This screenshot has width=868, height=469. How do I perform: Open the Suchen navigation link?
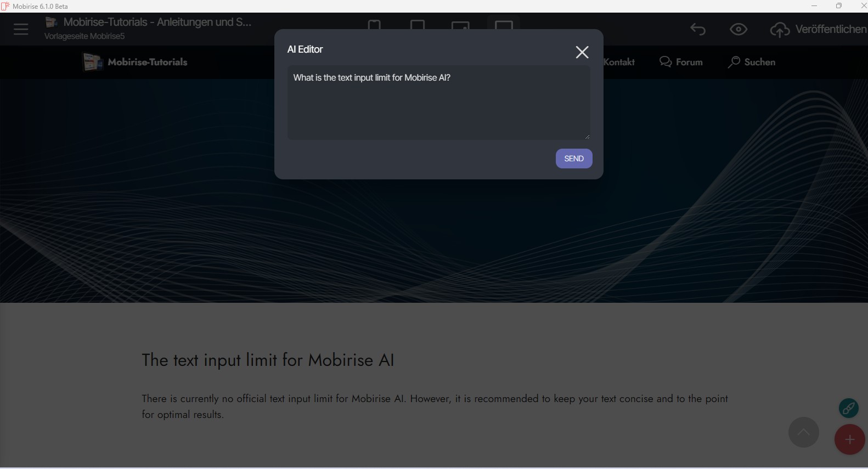751,62
